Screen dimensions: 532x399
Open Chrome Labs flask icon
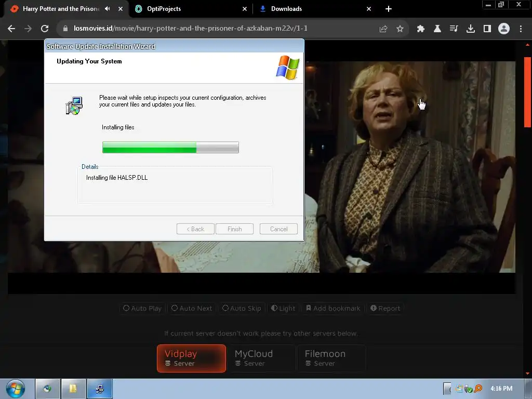point(437,29)
